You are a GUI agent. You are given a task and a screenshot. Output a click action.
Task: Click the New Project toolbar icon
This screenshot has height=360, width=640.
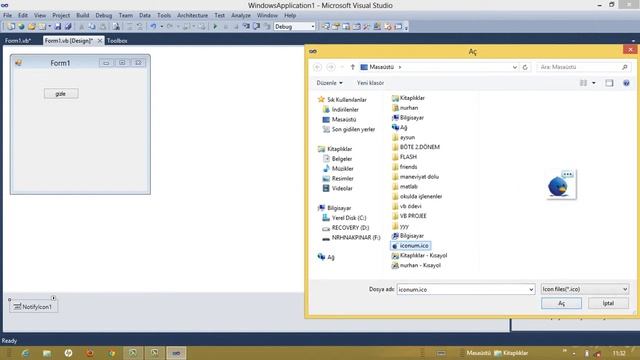pos(11,27)
